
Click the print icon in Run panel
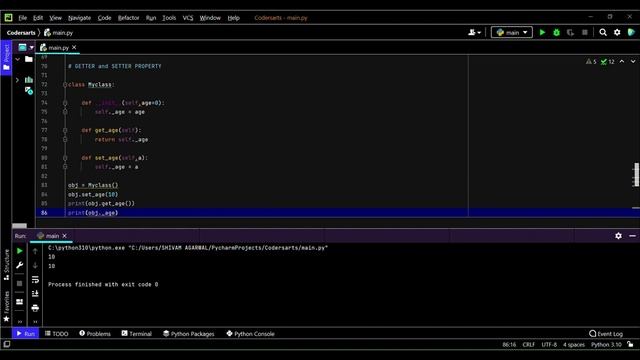click(35, 308)
